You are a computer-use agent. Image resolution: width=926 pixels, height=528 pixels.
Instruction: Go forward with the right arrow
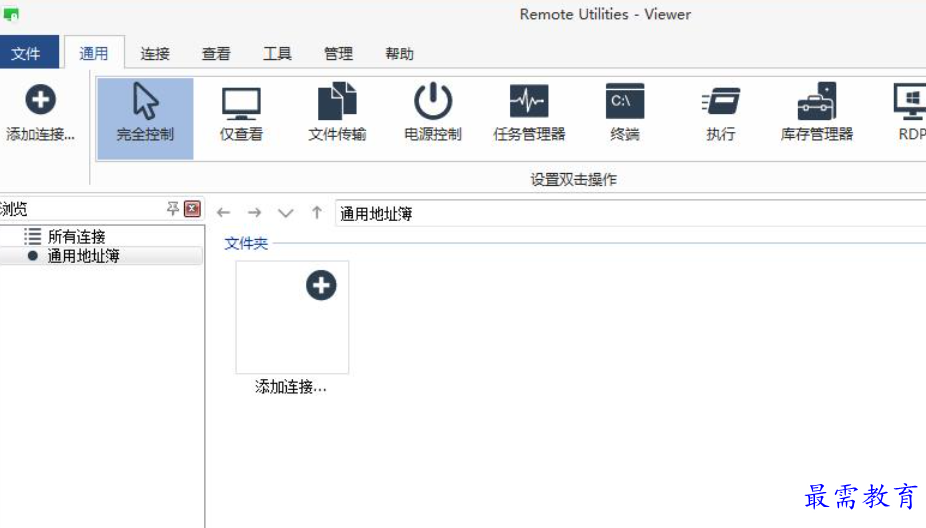point(255,213)
